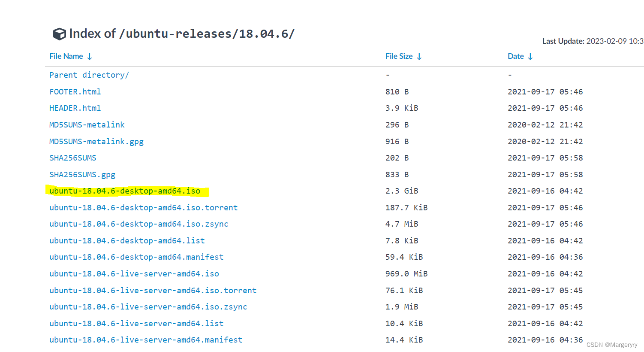Select the 187.7 KiB size value

406,208
